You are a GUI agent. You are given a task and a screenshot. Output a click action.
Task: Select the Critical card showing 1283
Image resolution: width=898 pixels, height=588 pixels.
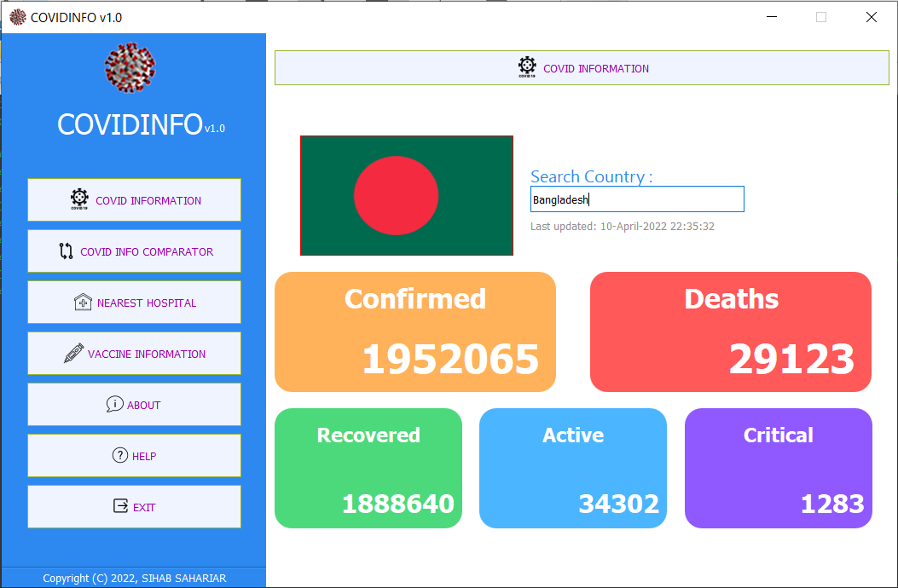pyautogui.click(x=779, y=469)
